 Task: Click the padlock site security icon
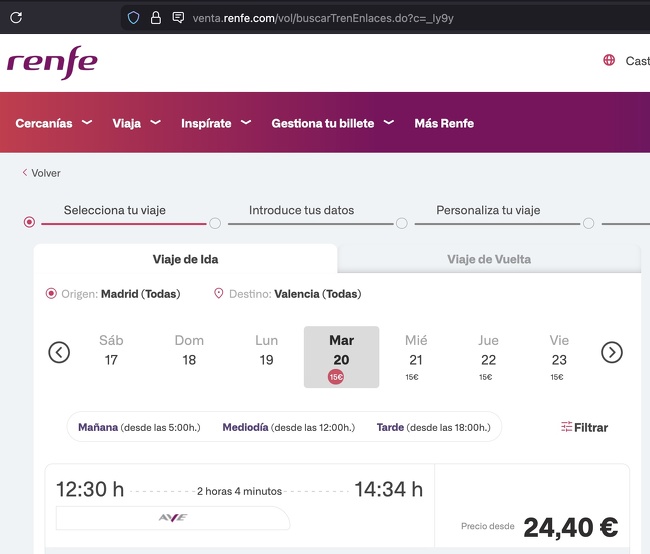156,17
